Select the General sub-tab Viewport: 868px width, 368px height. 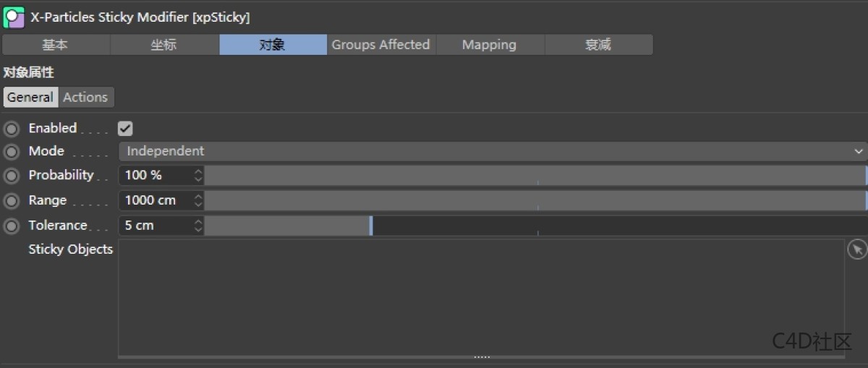click(x=30, y=97)
